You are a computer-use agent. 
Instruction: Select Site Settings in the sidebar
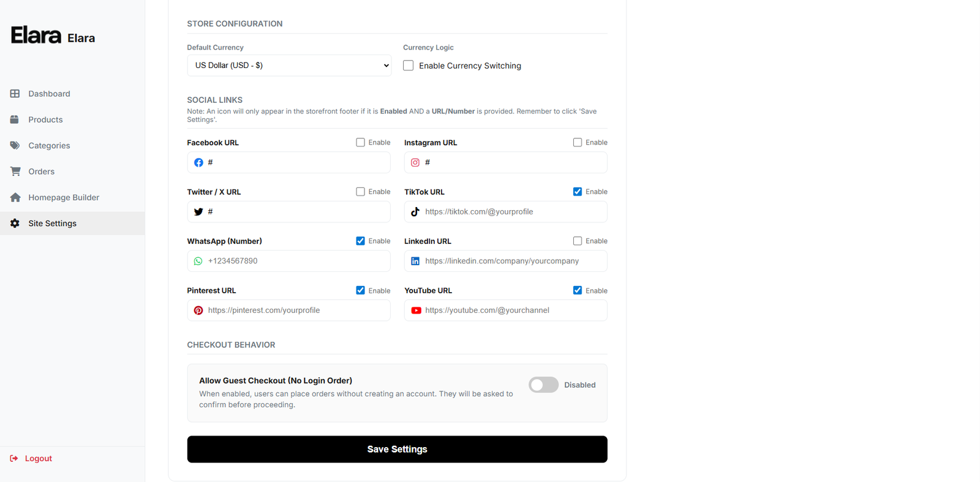pos(72,224)
